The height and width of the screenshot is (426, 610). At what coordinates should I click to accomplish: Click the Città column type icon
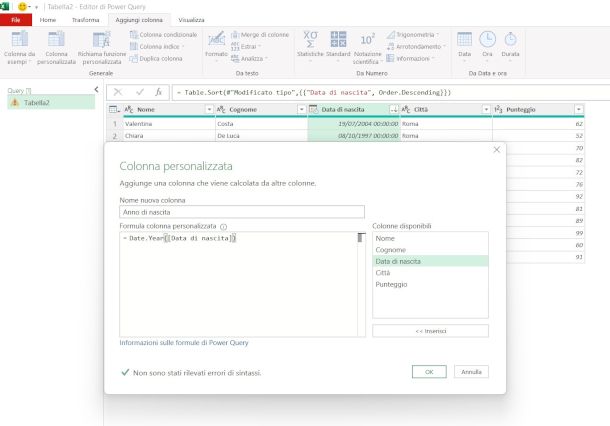click(x=406, y=110)
